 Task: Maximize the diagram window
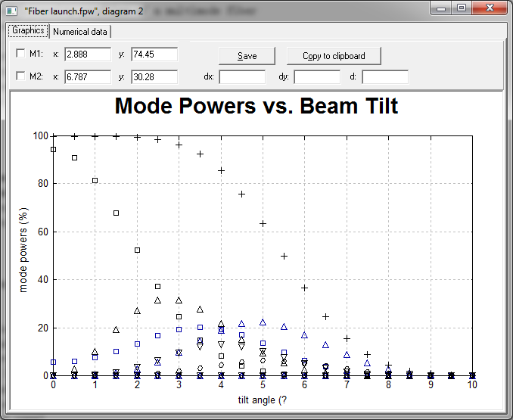[x=462, y=8]
